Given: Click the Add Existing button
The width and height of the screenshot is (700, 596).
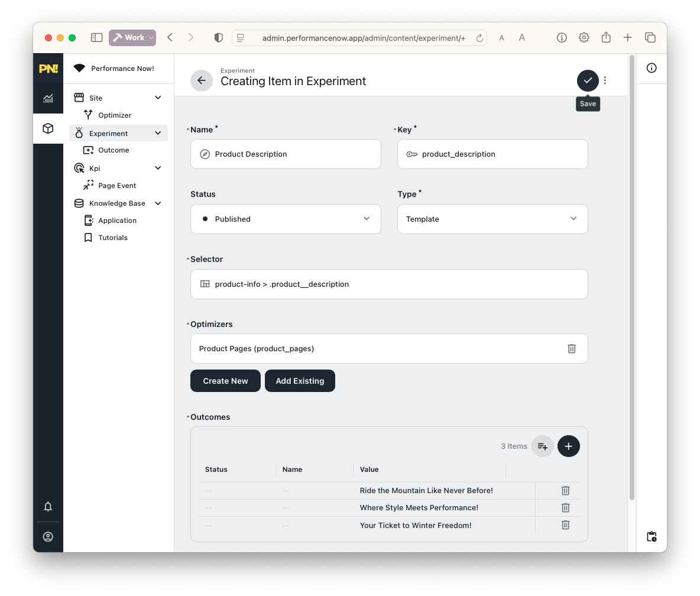Looking at the screenshot, I should pyautogui.click(x=300, y=381).
